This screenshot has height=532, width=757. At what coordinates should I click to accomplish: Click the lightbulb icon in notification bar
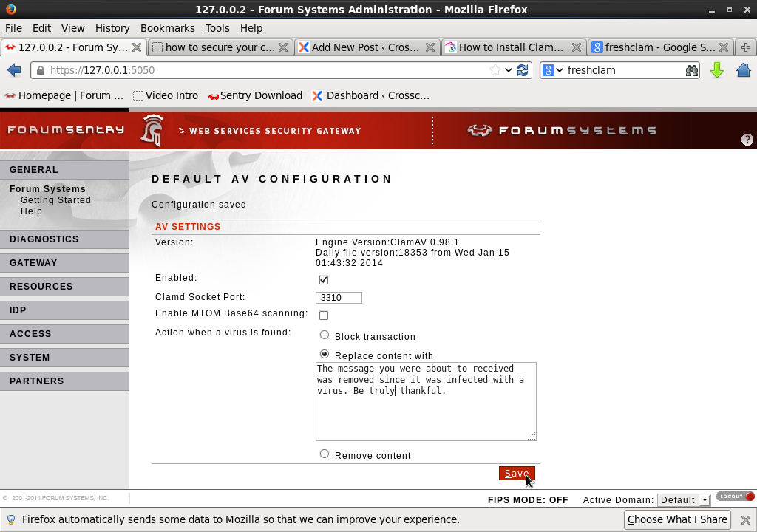click(x=10, y=520)
